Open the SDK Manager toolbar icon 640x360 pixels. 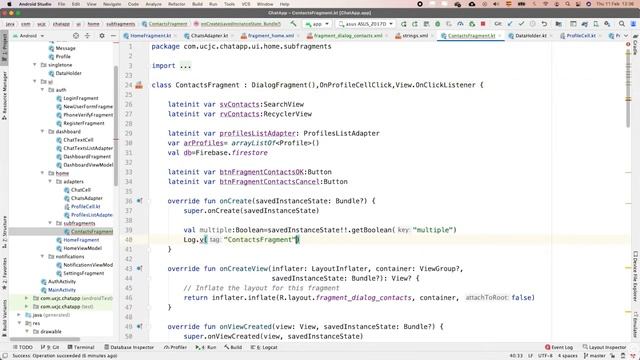click(607, 24)
